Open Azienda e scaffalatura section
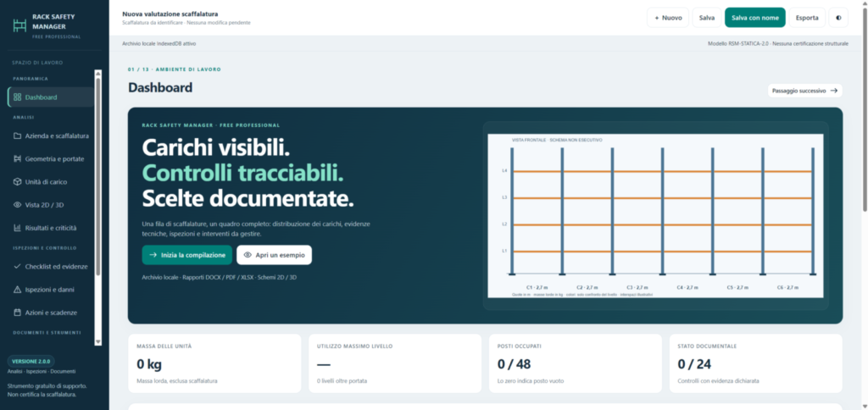868x410 pixels. (x=50, y=136)
